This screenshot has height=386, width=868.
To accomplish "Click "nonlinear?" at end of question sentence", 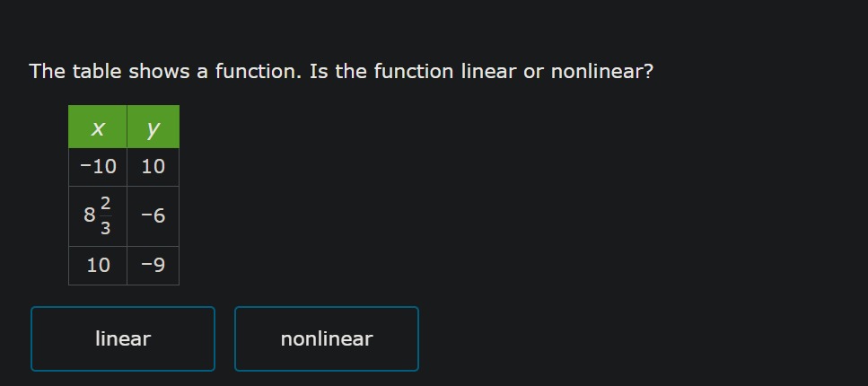I will (602, 72).
